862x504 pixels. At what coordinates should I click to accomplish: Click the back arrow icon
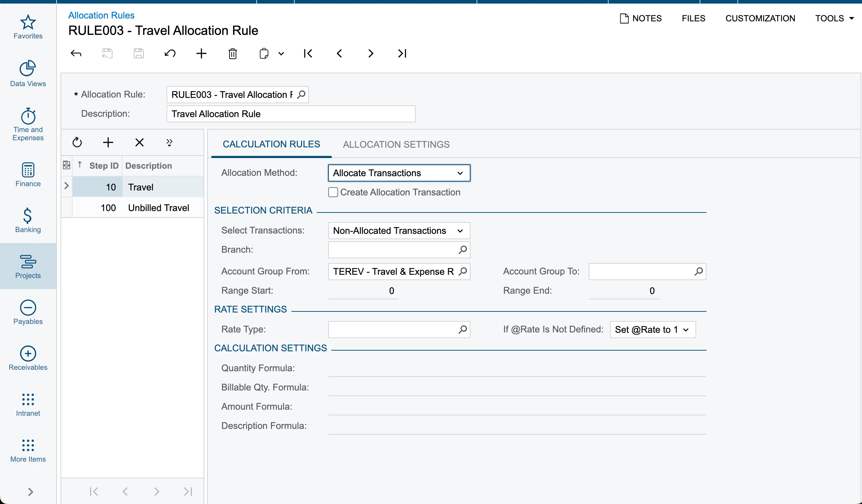point(76,54)
